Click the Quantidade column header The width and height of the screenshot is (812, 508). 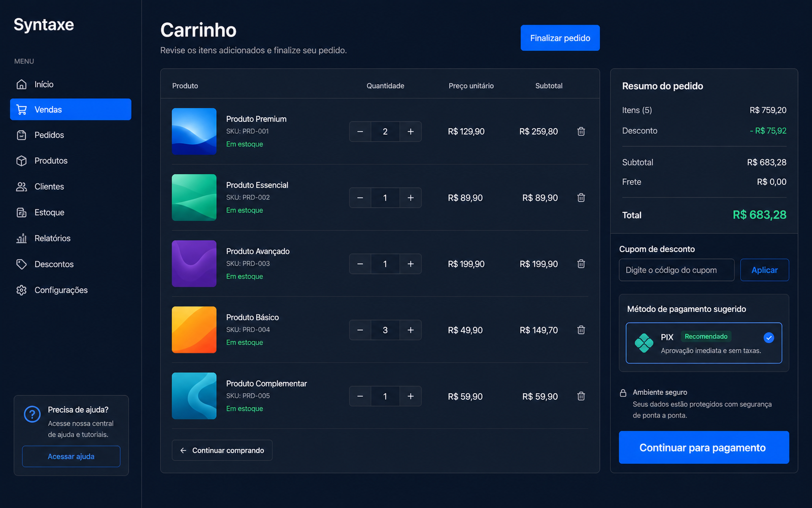tap(385, 86)
